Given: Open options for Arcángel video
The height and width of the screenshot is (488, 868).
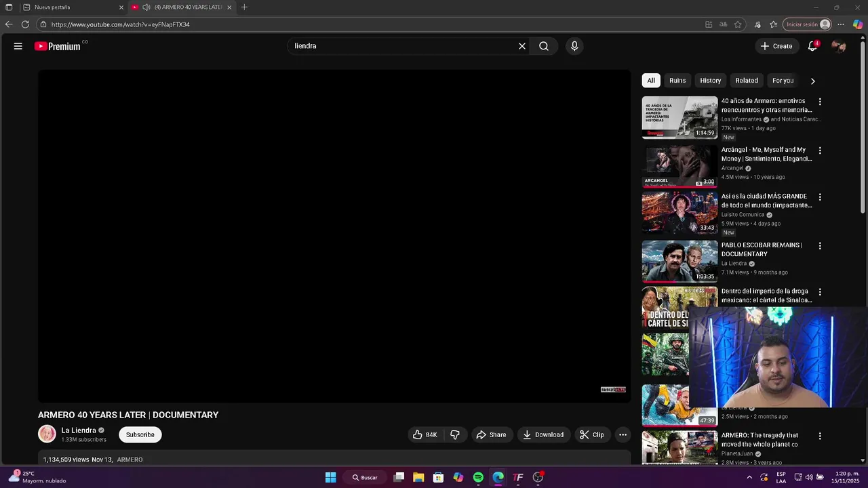Looking at the screenshot, I should pyautogui.click(x=820, y=150).
